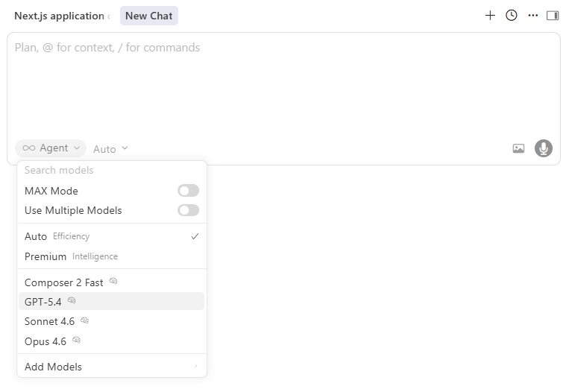Image resolution: width=569 pixels, height=392 pixels.
Task: Expand the Add Models submenu
Action: [112, 367]
